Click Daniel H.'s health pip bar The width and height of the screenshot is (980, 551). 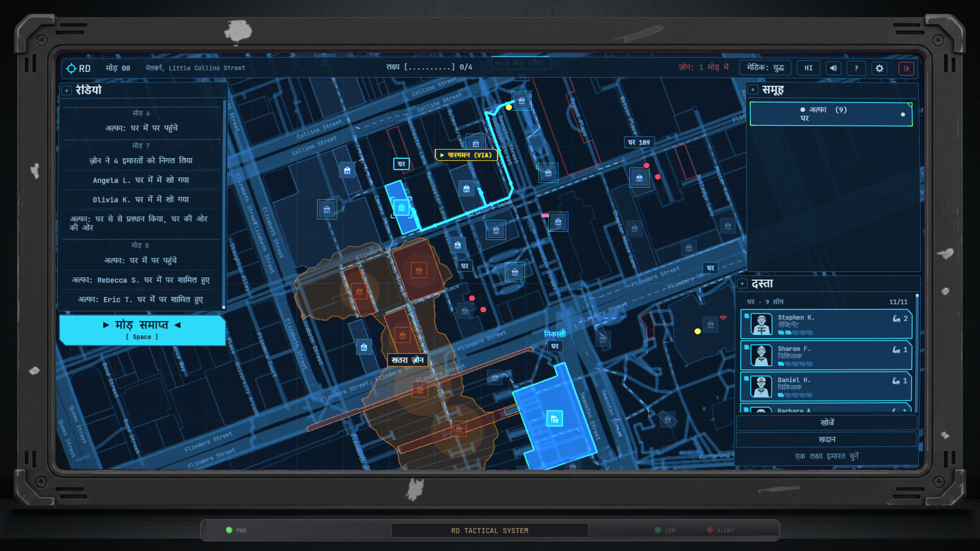click(795, 395)
